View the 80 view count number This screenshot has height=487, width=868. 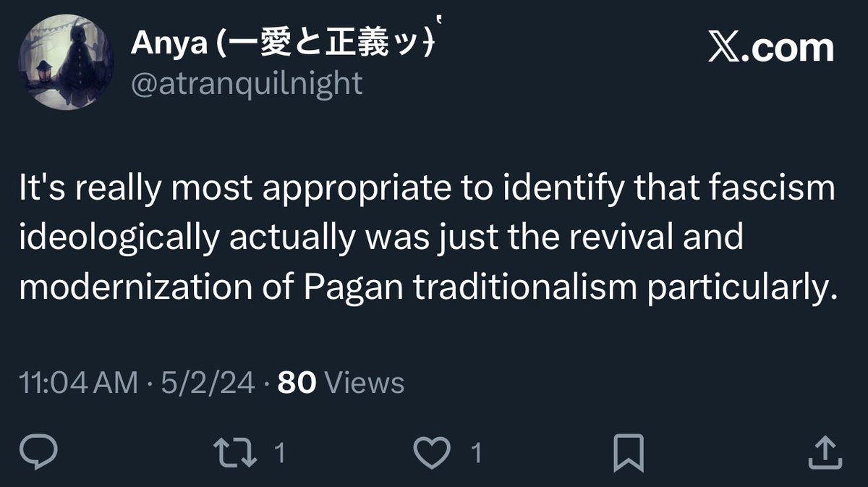click(x=297, y=383)
